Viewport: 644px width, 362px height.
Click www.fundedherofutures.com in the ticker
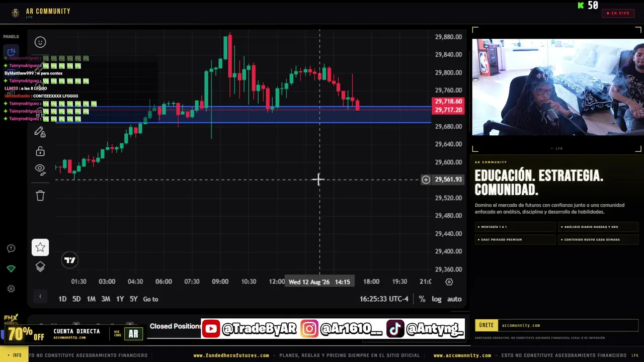coord(231,355)
